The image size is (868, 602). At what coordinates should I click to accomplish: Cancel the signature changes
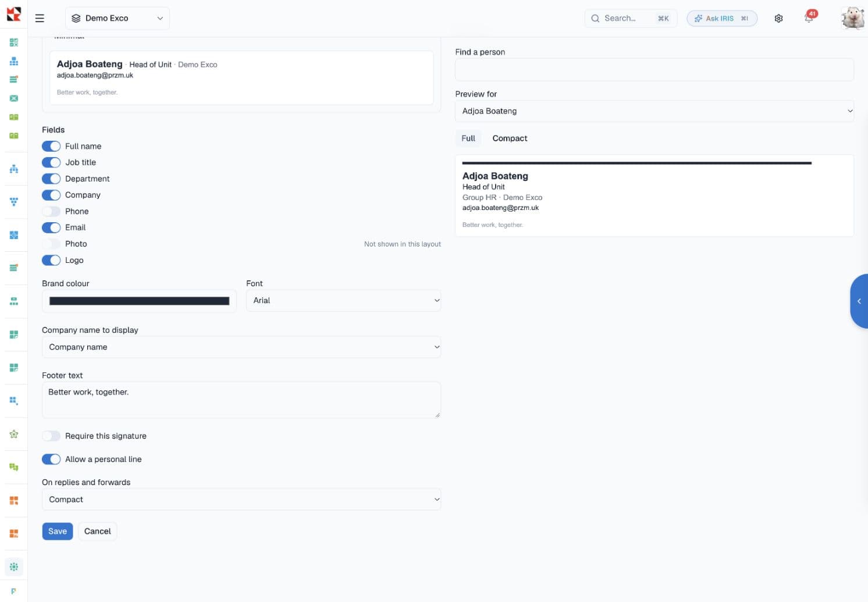click(98, 531)
